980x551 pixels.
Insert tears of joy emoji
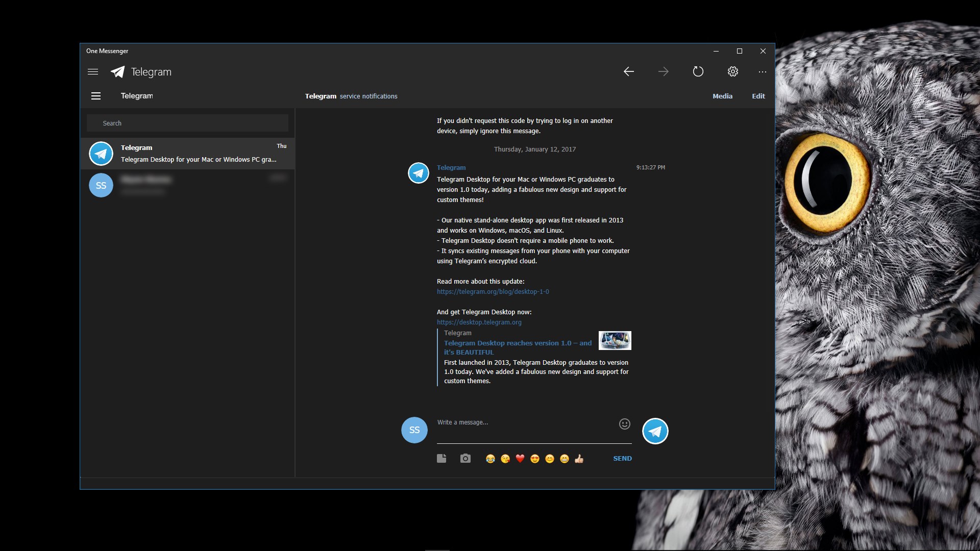(x=491, y=459)
